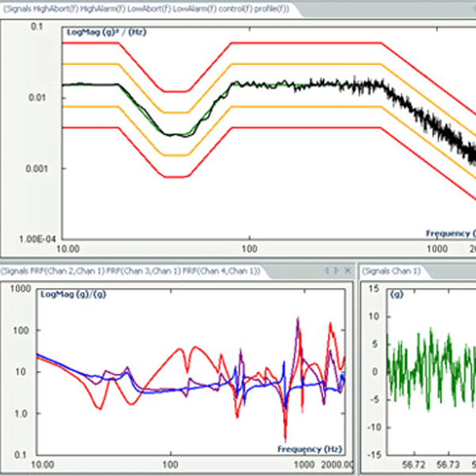The image size is (476, 476).
Task: Open the Signals Chan 1 tab
Action: 393,271
